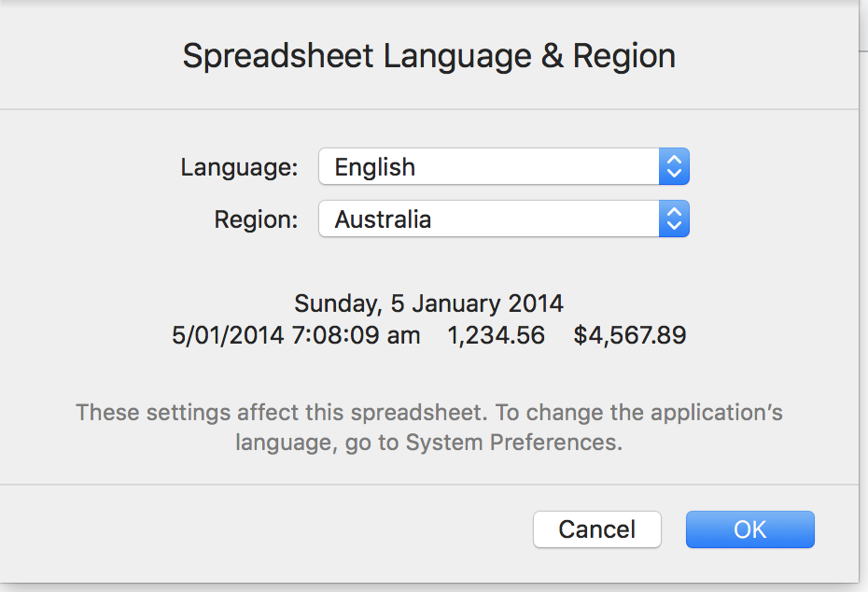
Task: Click the divider line below the title
Action: tap(428, 109)
